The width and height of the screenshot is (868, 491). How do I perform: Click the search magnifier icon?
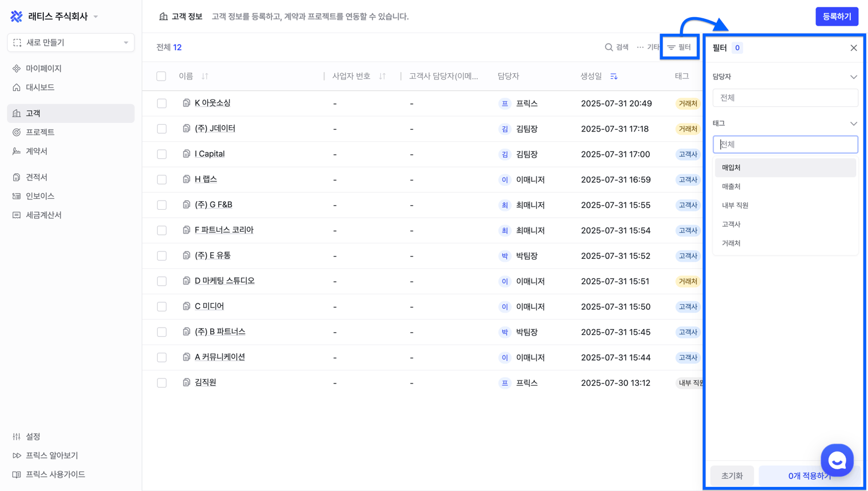609,47
